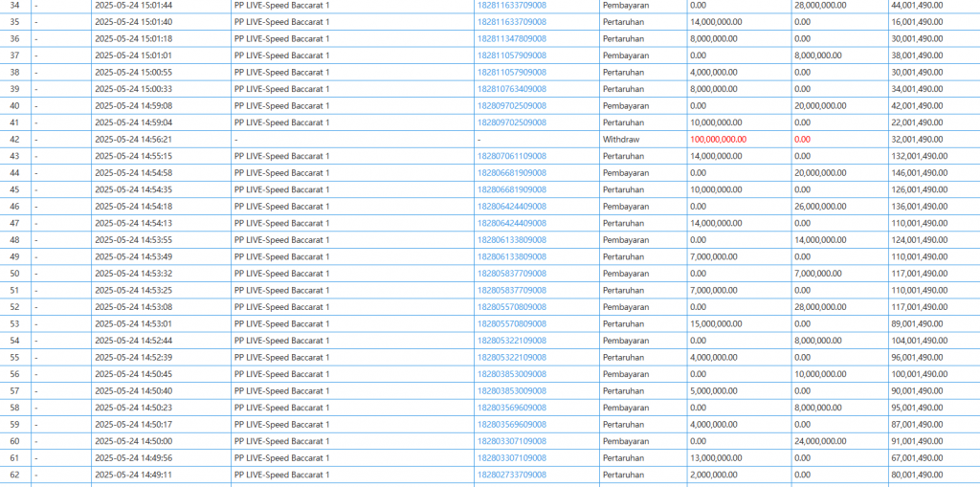This screenshot has height=487, width=980.
Task: Select the 15,000,000.00 bet amount
Action: click(716, 323)
